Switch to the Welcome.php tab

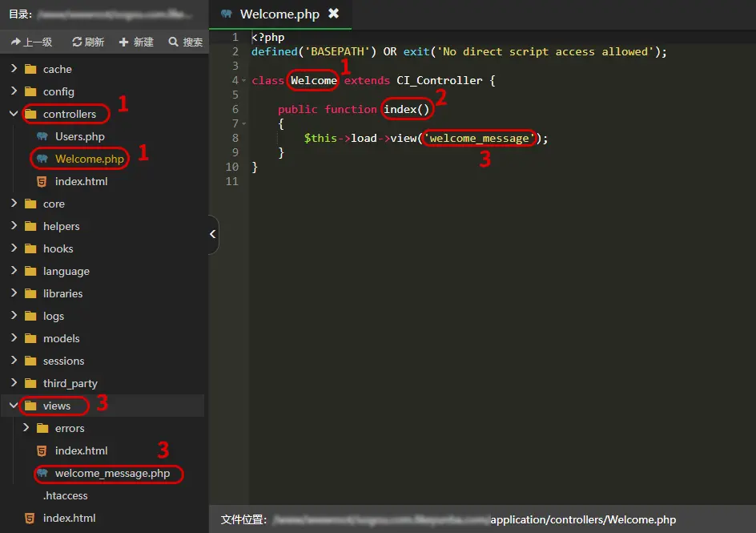[279, 14]
